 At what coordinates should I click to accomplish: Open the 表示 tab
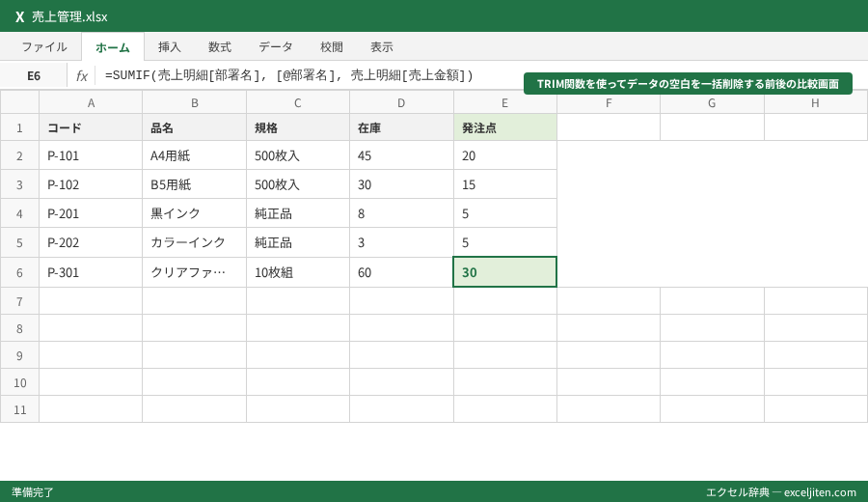(381, 47)
